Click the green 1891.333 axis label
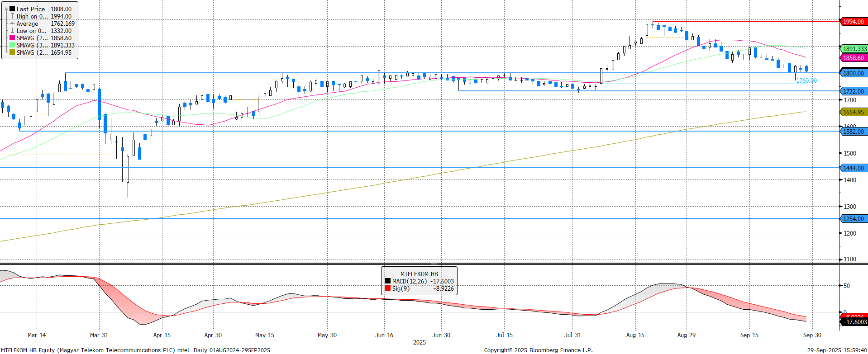Viewport: 868px width, 354px height. tap(854, 49)
